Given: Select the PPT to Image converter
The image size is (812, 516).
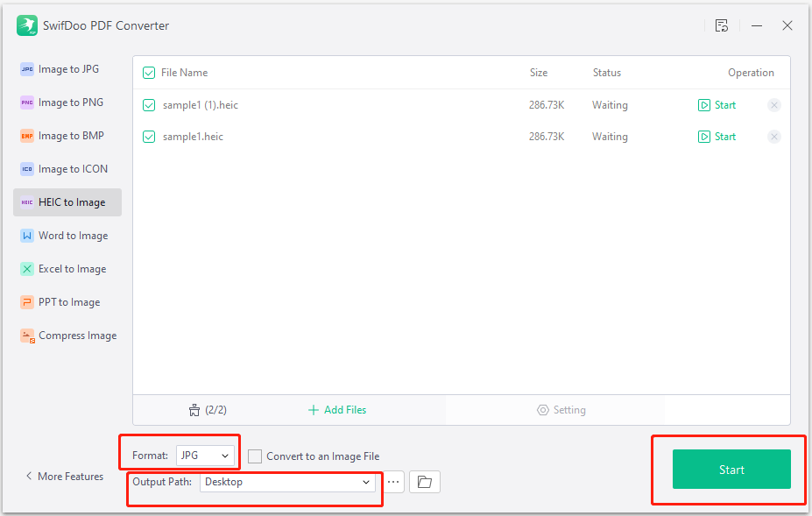Looking at the screenshot, I should [x=67, y=302].
